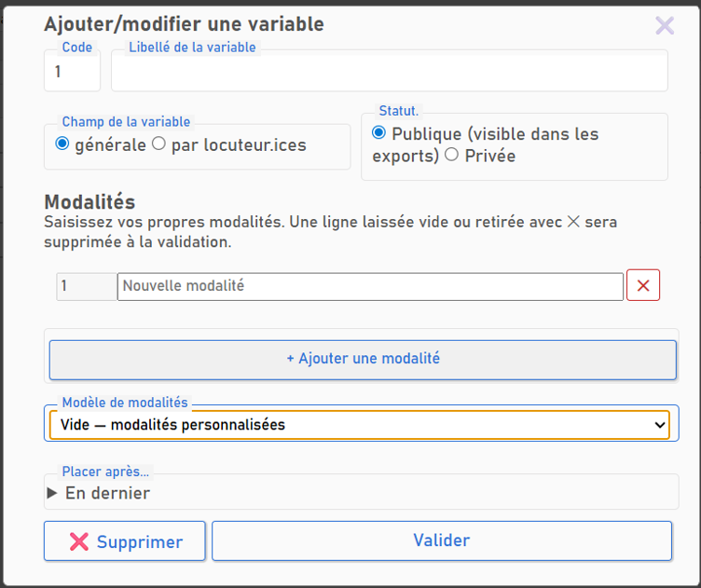Open the Modèle de modalités dropdown
This screenshot has height=588, width=701.
pos(360,425)
